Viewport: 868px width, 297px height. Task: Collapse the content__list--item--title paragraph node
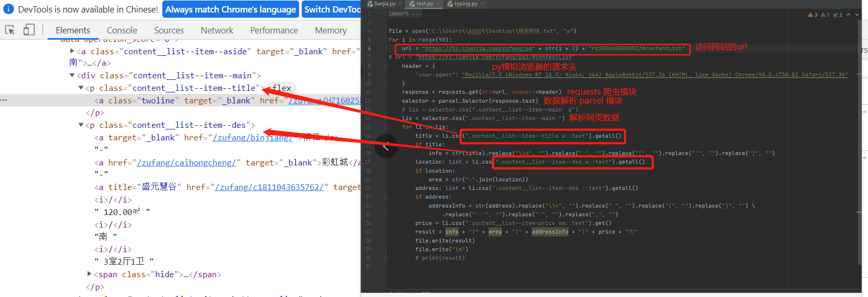tap(81, 88)
